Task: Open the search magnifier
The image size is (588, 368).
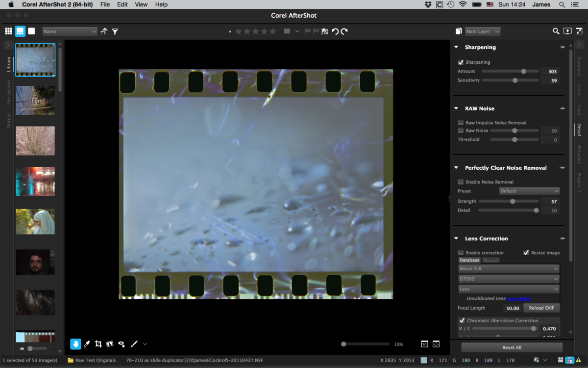Action: [556, 31]
